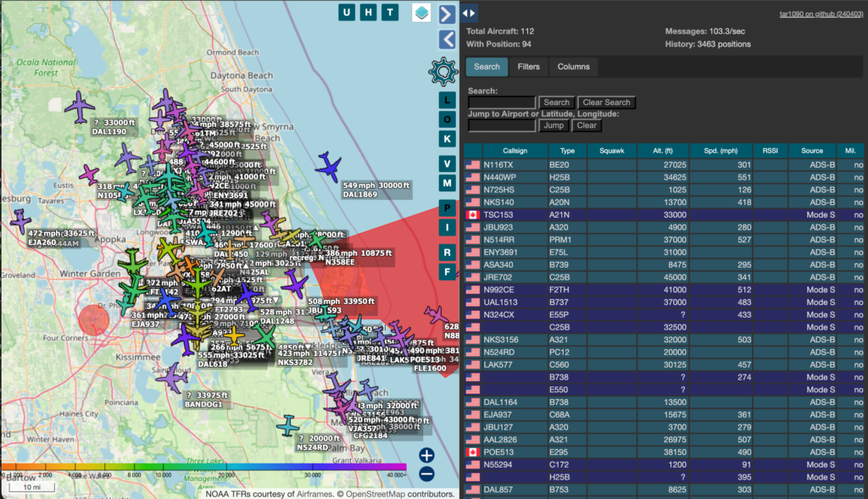Expand sidebar with the right chevron
The height and width of the screenshot is (499, 868).
[x=448, y=14]
